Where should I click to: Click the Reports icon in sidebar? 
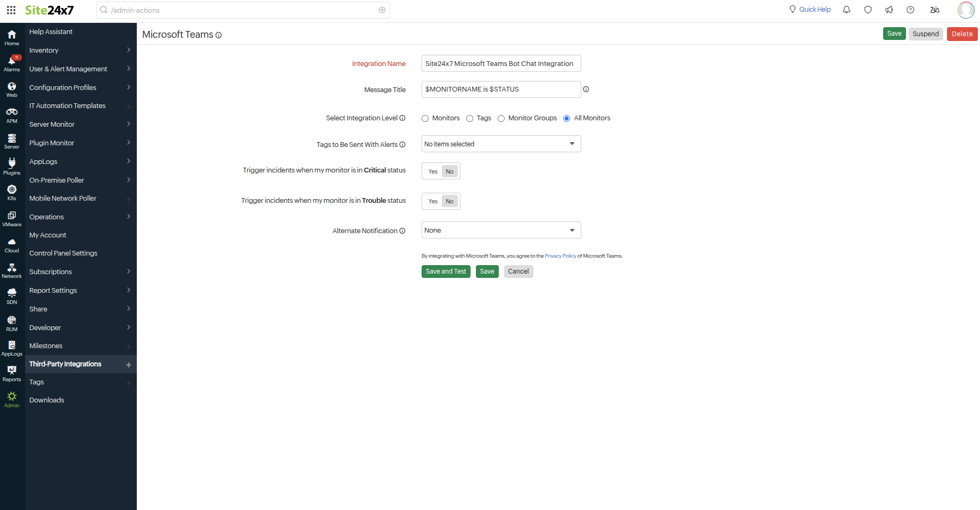(x=12, y=373)
